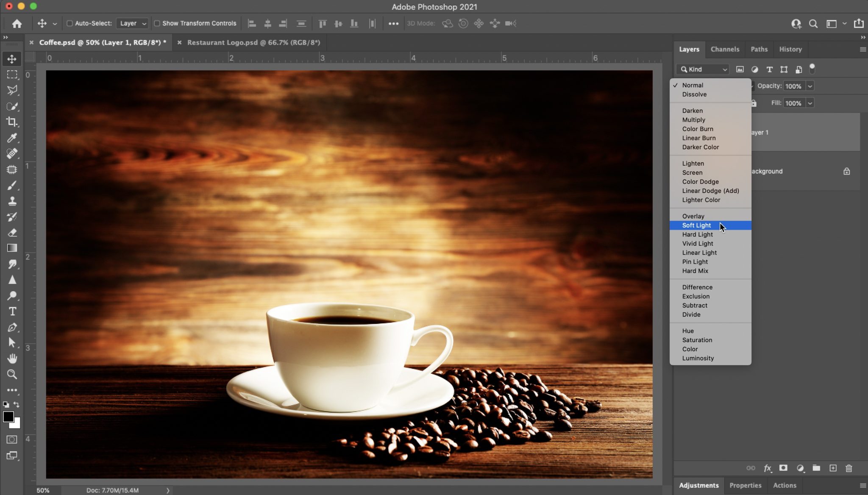Click the zoom percentage field
The image size is (868, 495).
pos(44,490)
